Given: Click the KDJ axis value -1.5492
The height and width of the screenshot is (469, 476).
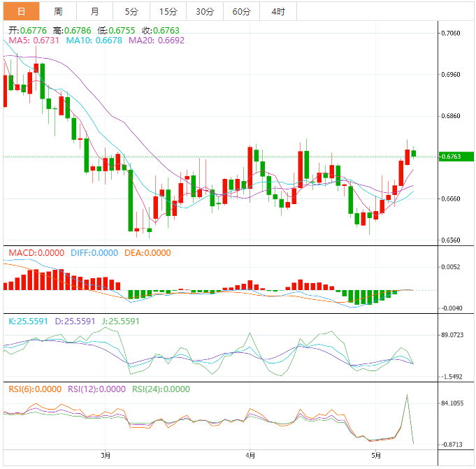Looking at the screenshot, I should 451,377.
